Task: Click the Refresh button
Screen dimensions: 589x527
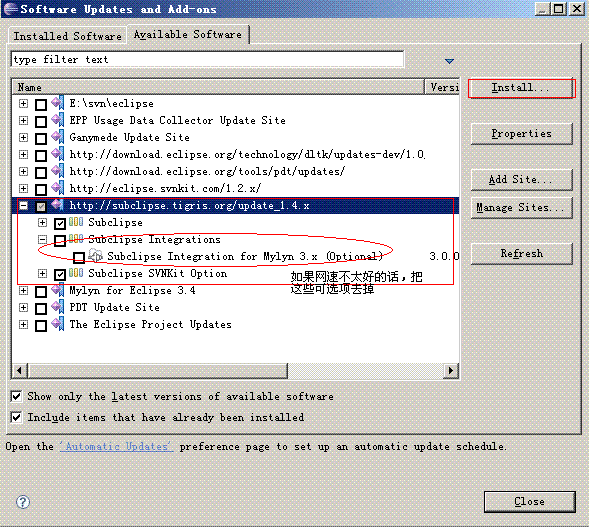Action: point(521,254)
